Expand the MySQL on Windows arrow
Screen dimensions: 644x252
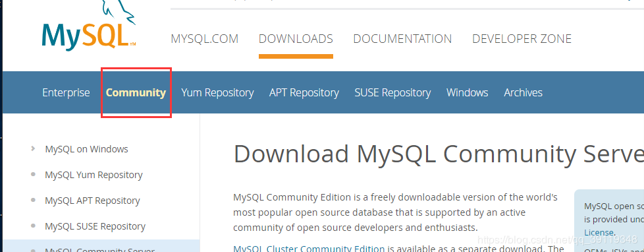point(33,148)
